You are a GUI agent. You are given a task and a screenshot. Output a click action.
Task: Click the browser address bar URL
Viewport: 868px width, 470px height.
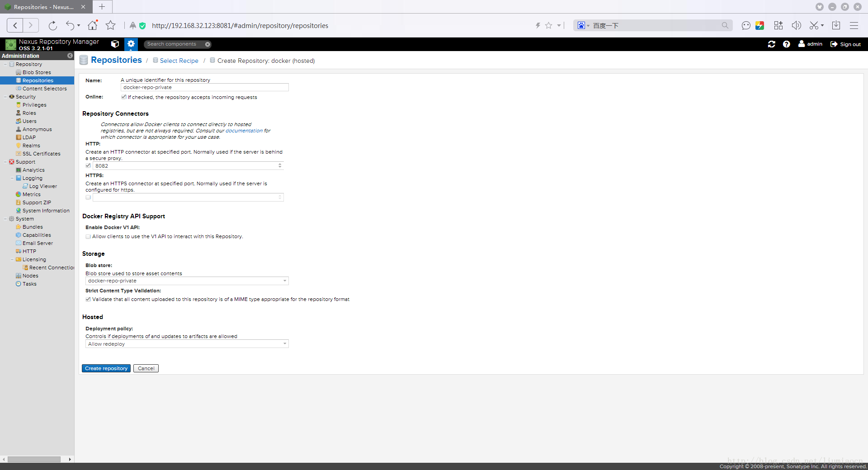tap(240, 26)
